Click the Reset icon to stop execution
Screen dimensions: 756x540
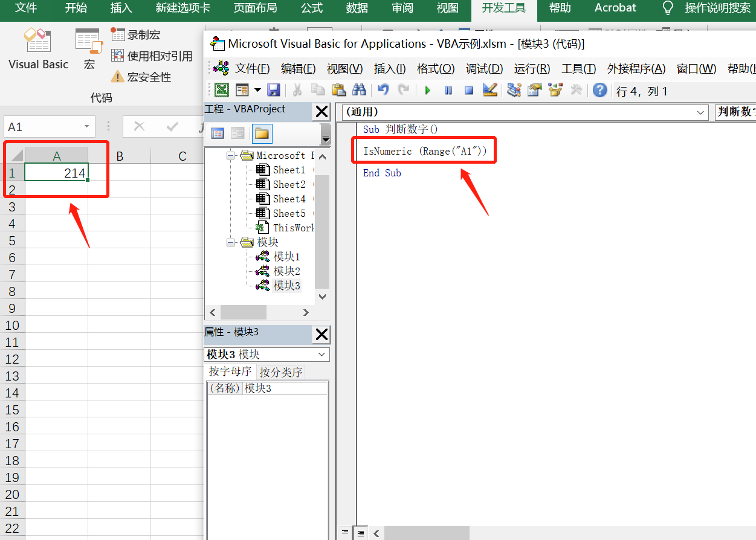(x=469, y=90)
